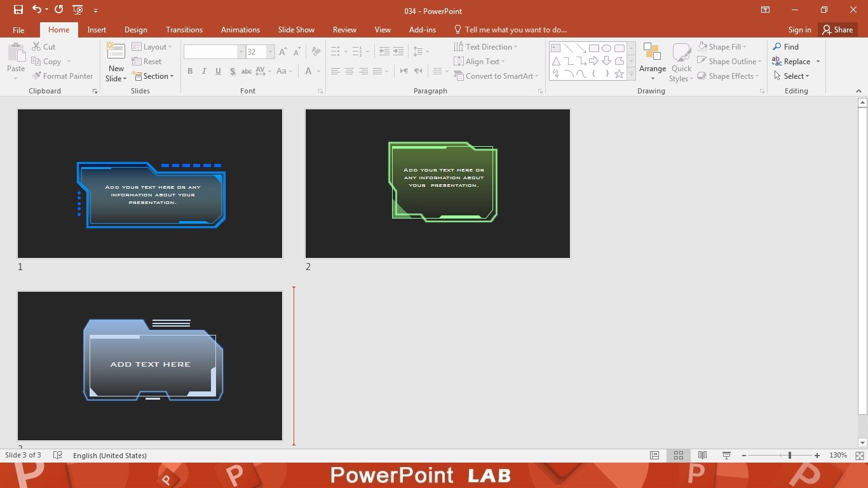Screen dimensions: 868x488
Task: Reset the slide layout
Action: [x=147, y=62]
